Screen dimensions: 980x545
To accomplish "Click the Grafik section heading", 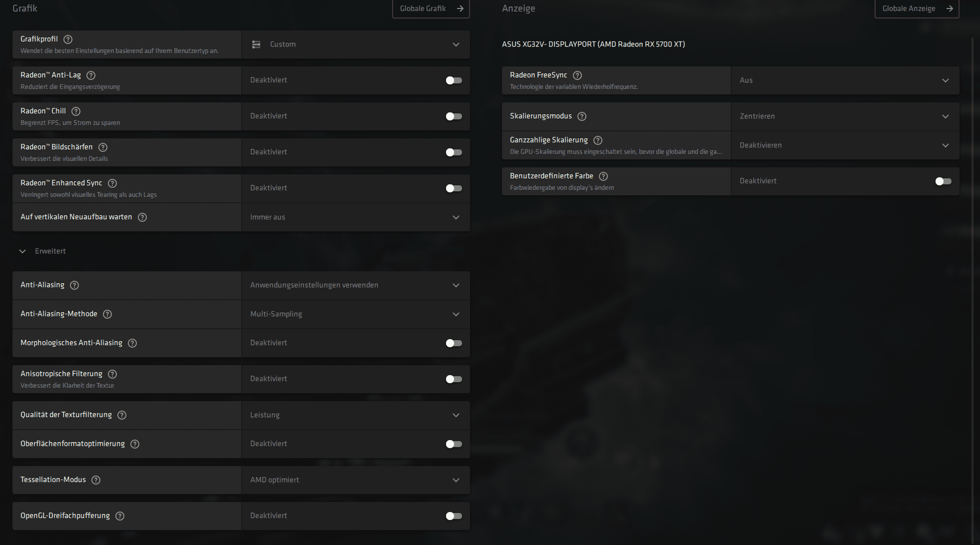I will 25,8.
